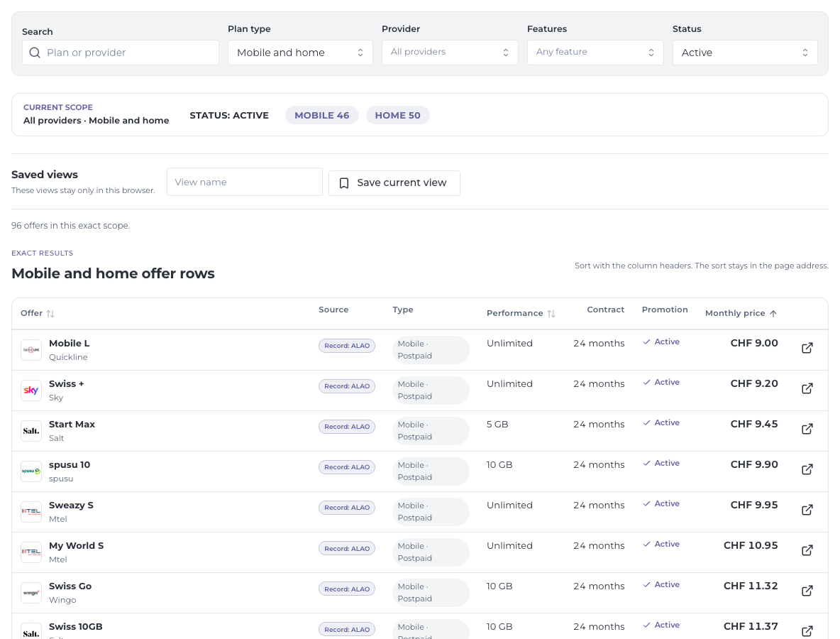Click Record: ALAO badge in Sweazy S row

click(x=347, y=508)
